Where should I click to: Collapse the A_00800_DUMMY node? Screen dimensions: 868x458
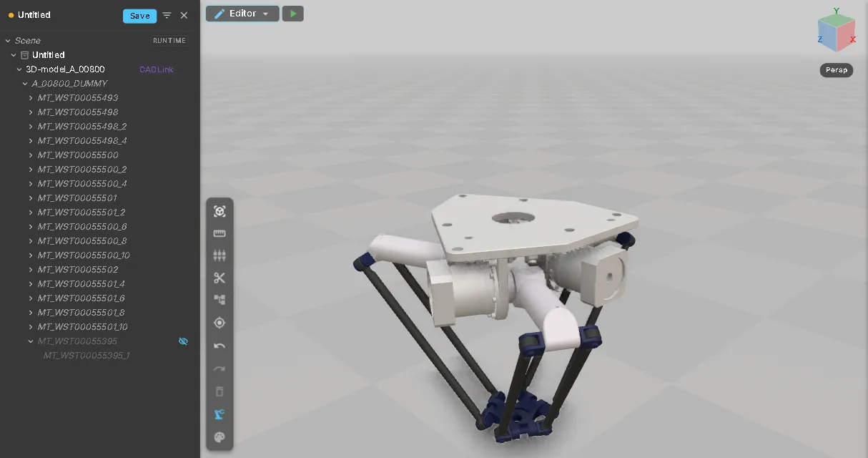[x=25, y=84]
